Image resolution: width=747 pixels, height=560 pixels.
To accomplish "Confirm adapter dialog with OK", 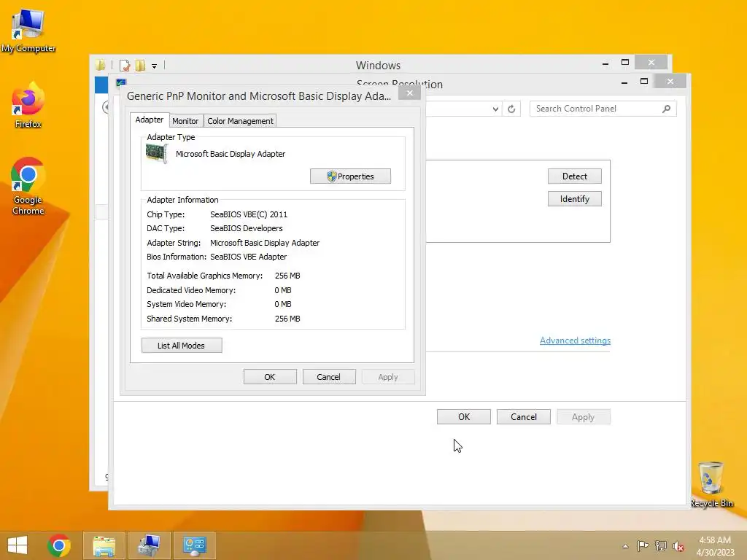I will pyautogui.click(x=270, y=377).
